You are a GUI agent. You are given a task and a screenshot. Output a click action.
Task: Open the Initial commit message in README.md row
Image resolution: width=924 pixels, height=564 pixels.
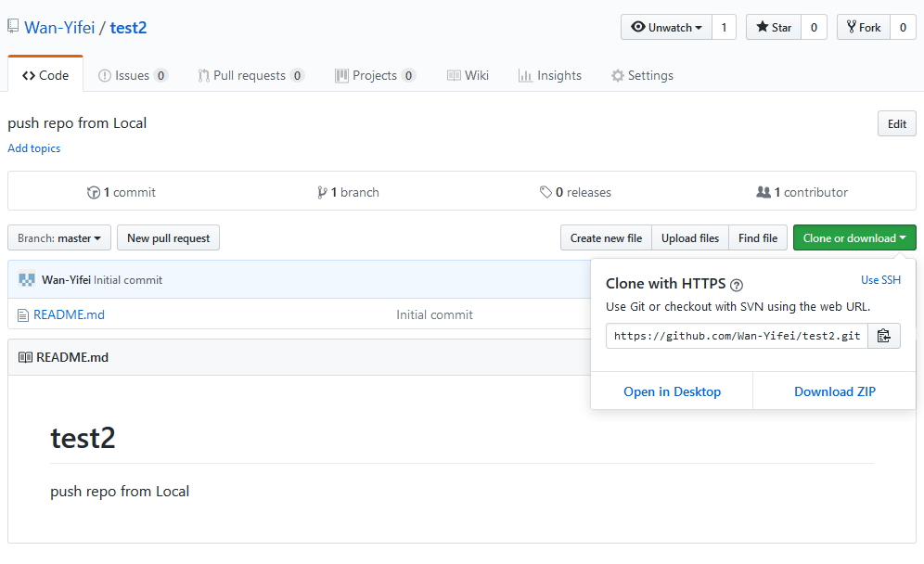coord(434,314)
